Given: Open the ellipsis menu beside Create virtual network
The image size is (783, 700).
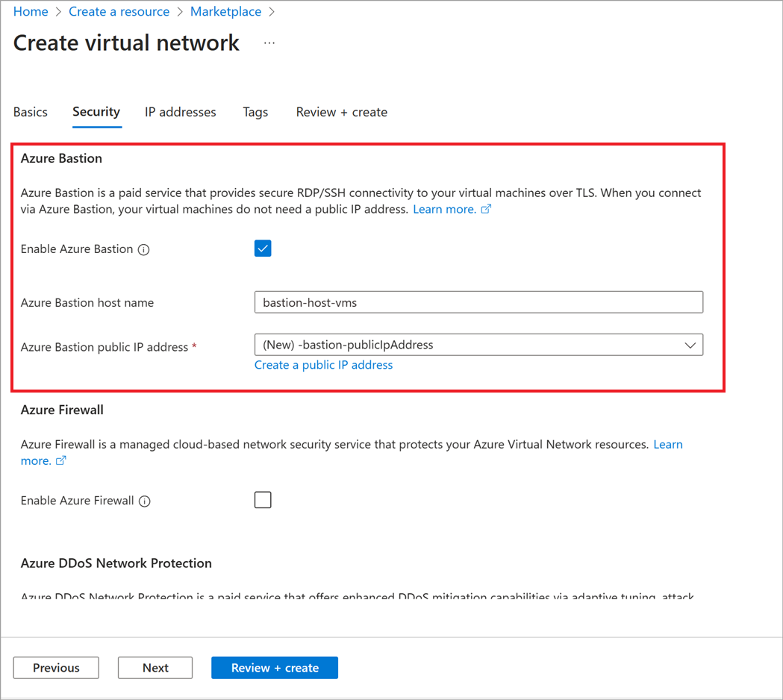Looking at the screenshot, I should tap(269, 43).
